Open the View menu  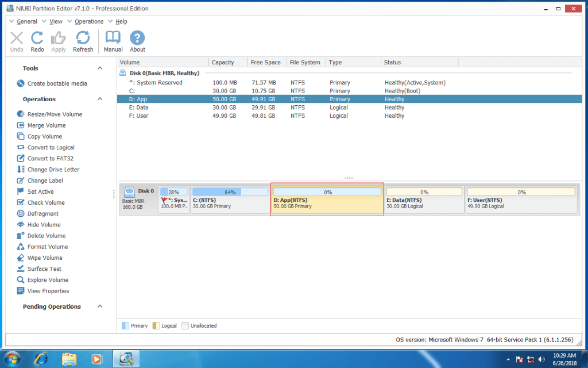pyautogui.click(x=55, y=21)
